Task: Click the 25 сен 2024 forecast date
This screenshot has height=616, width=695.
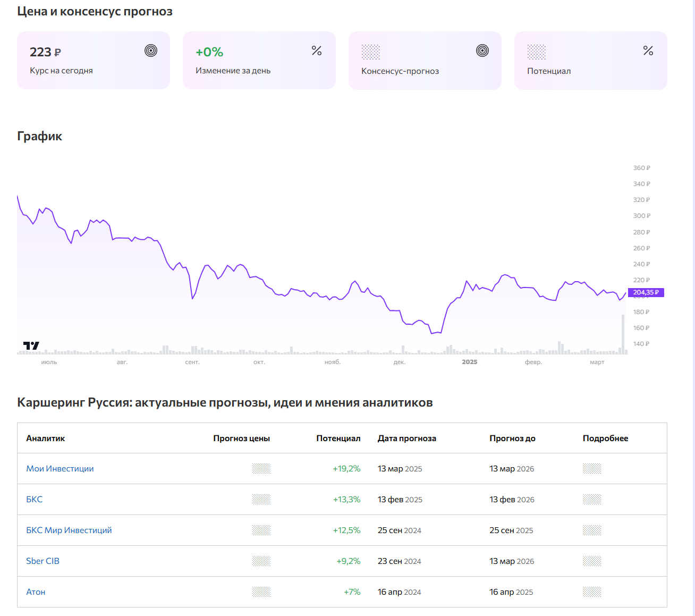Action: [x=400, y=530]
